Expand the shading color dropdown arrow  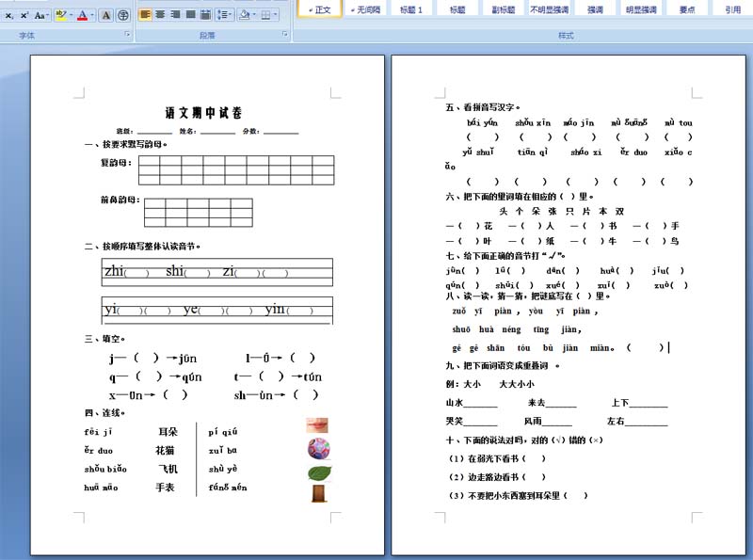[254, 15]
